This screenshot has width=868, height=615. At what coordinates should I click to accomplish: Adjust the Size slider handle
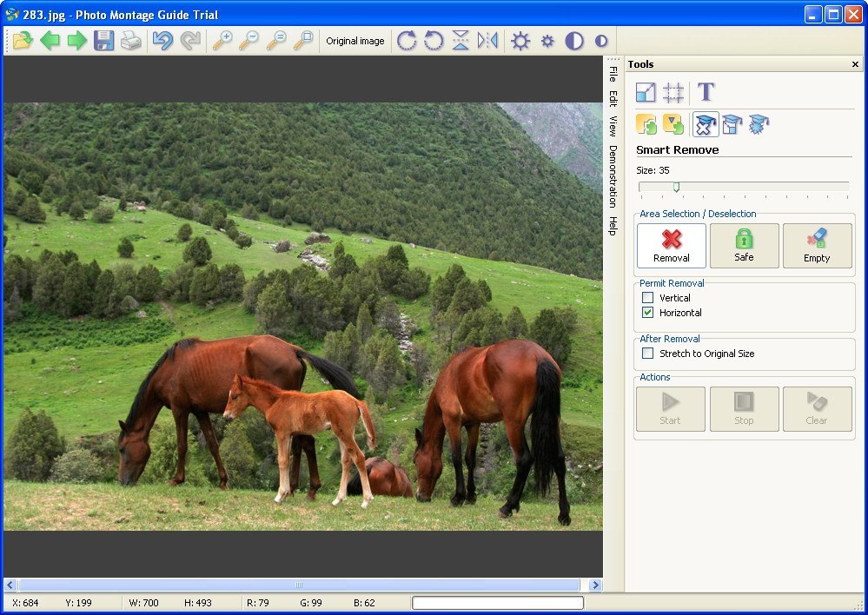point(676,186)
